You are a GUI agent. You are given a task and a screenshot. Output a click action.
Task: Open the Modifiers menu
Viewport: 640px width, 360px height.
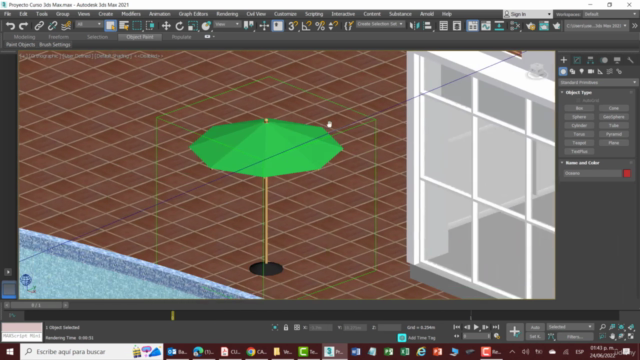pos(131,14)
